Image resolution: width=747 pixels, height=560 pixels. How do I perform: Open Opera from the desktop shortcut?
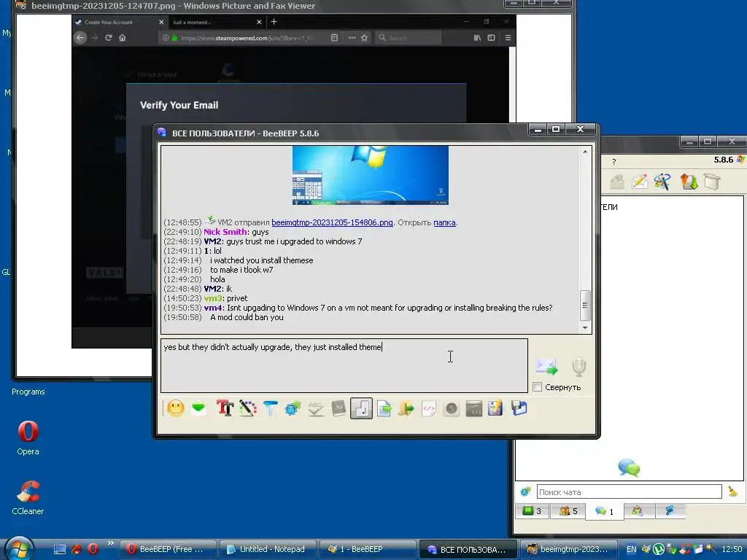(x=28, y=437)
